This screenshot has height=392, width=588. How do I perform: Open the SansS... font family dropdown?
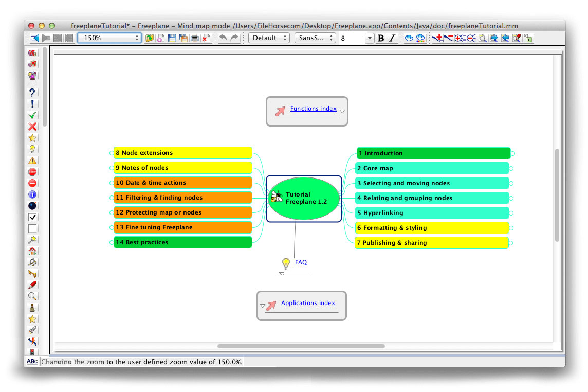[316, 38]
